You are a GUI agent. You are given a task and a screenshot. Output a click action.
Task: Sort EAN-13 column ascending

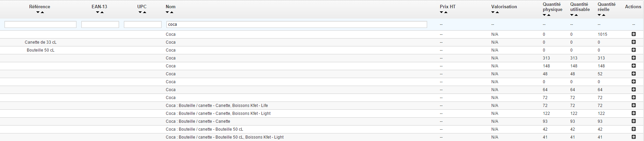tap(102, 12)
